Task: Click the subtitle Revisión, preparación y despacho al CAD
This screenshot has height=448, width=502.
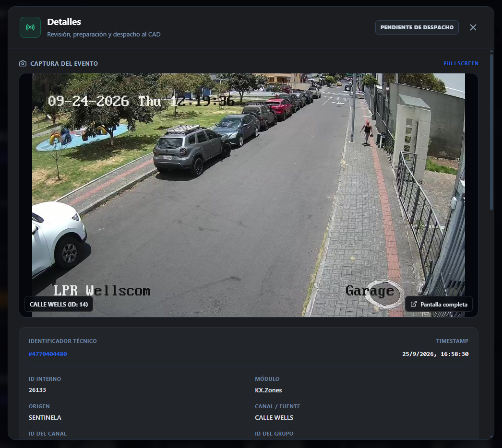Action: coord(104,34)
